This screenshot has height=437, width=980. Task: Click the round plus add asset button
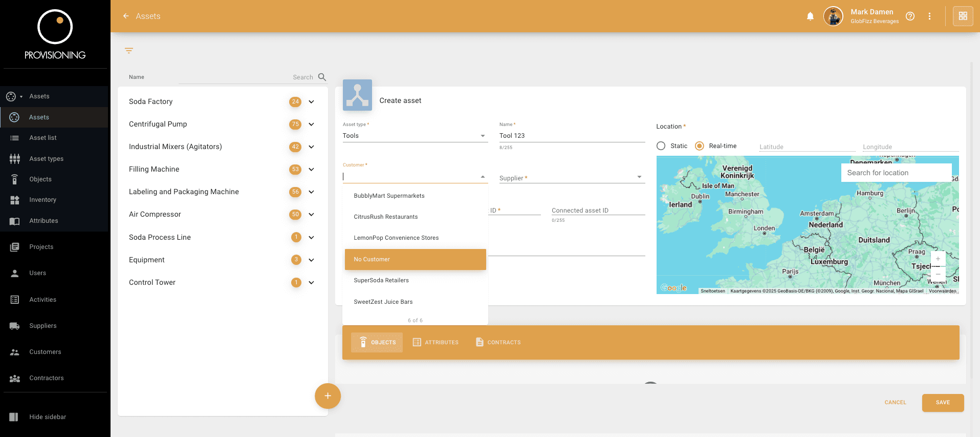point(328,396)
